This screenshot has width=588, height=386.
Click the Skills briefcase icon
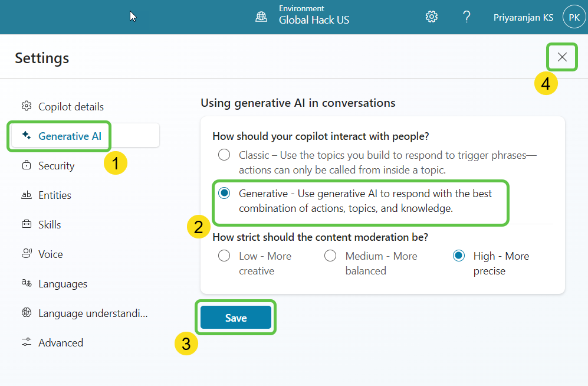(26, 224)
